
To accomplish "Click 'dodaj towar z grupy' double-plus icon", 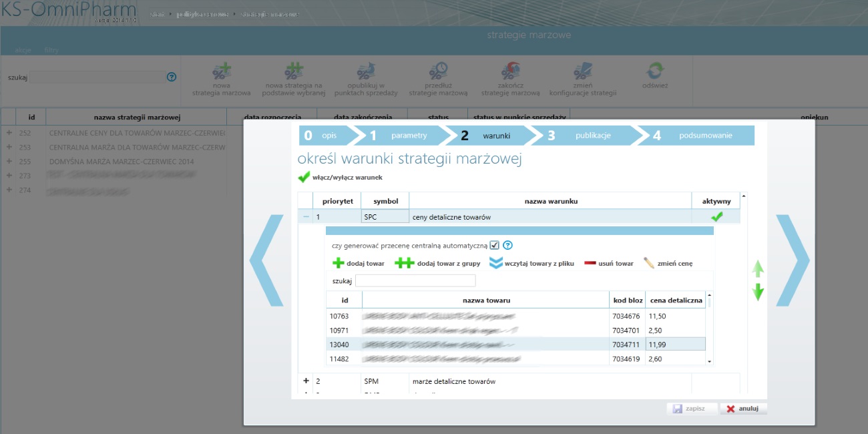I will click(x=404, y=264).
